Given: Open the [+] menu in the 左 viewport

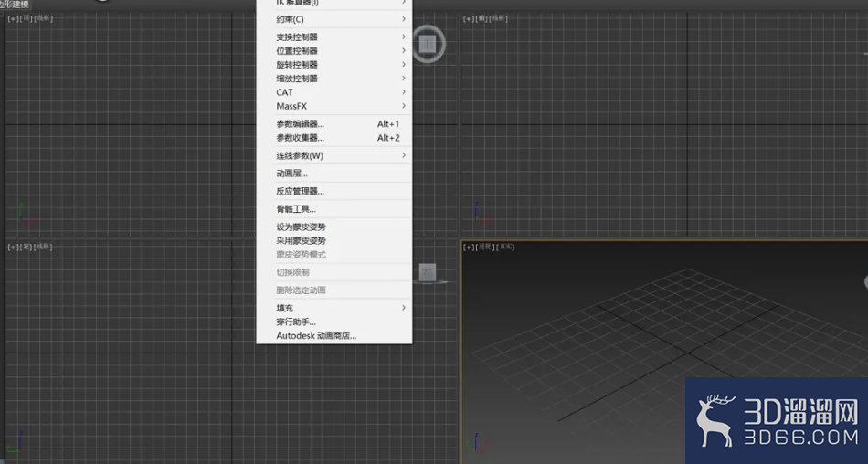Looking at the screenshot, I should coord(12,247).
